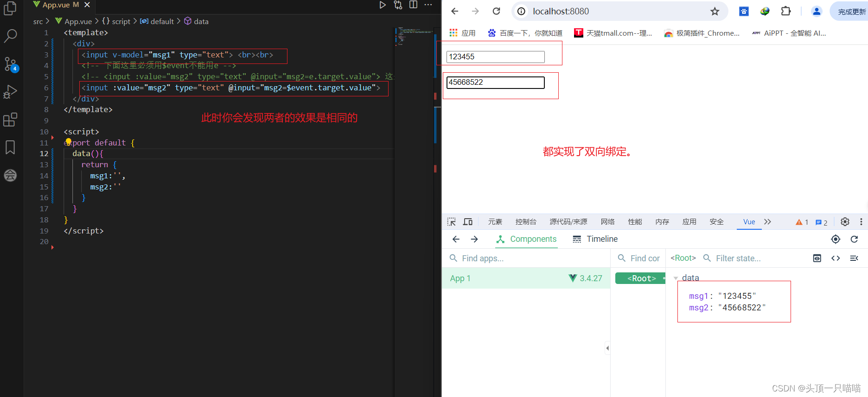Split the editor to the right

[413, 5]
